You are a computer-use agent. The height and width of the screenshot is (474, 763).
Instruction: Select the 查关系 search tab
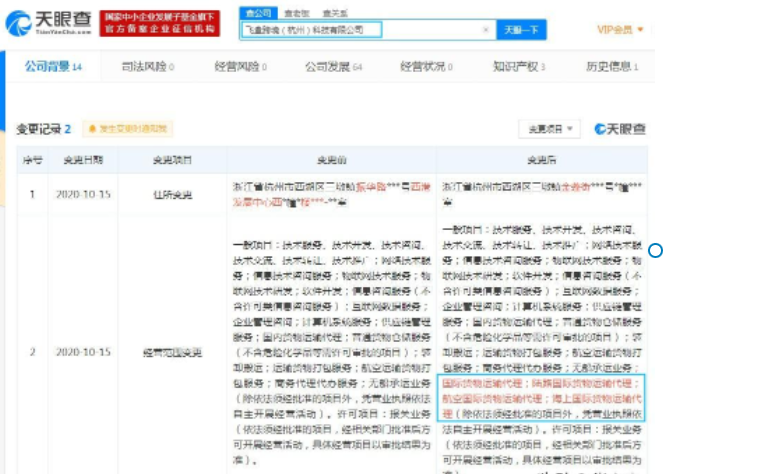coord(335,14)
